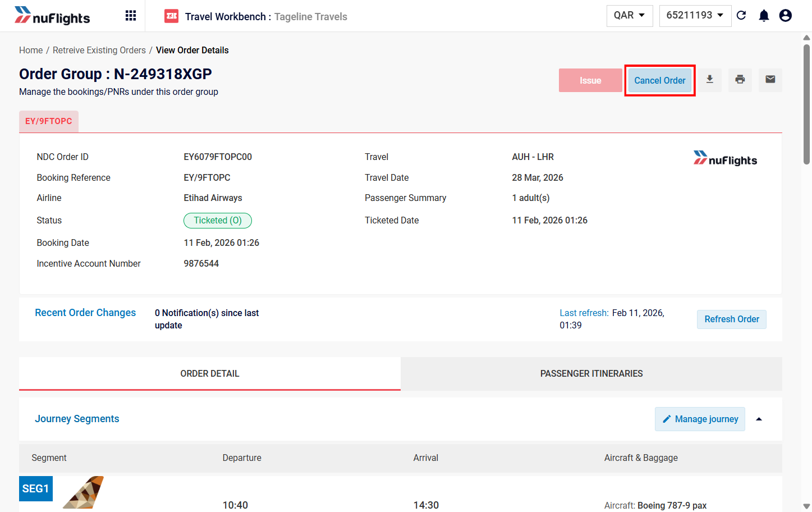This screenshot has width=812, height=512.
Task: Click the refresh icon in the header
Action: tap(741, 15)
